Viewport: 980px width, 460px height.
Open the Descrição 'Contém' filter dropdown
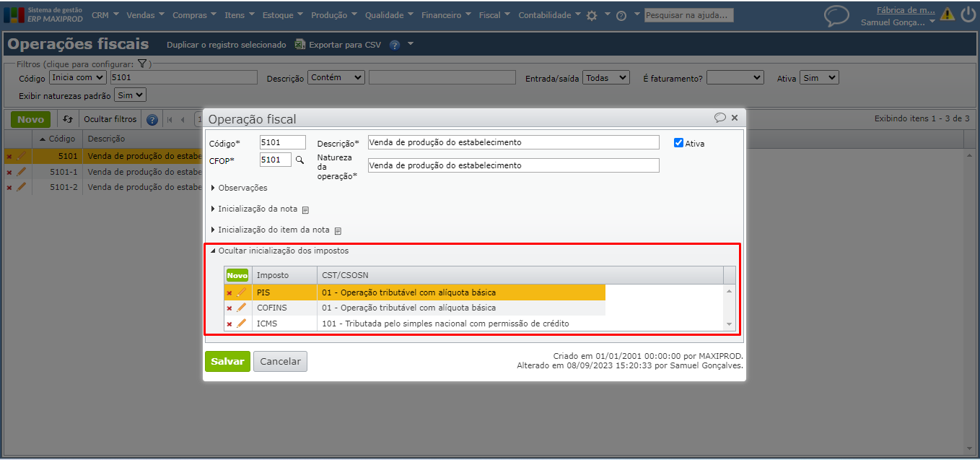pyautogui.click(x=336, y=77)
